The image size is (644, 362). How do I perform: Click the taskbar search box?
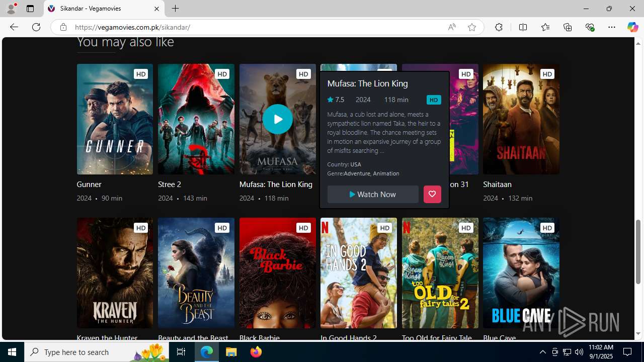(96, 352)
